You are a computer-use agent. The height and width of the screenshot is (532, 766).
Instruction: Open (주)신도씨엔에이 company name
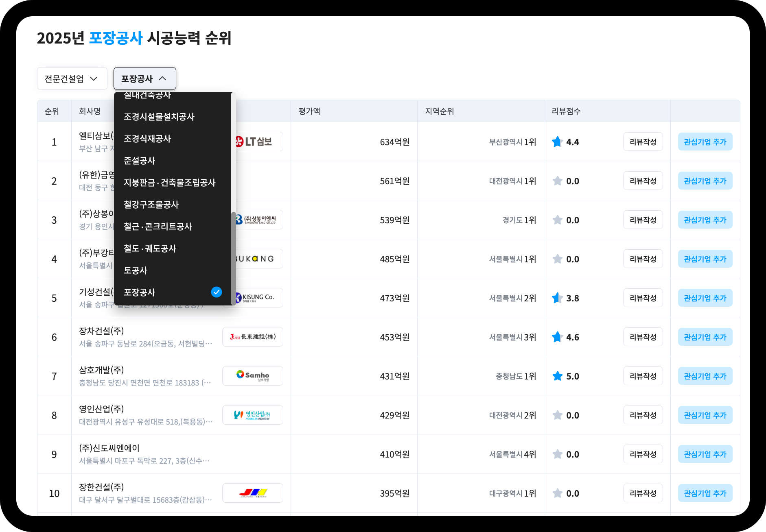point(109,448)
